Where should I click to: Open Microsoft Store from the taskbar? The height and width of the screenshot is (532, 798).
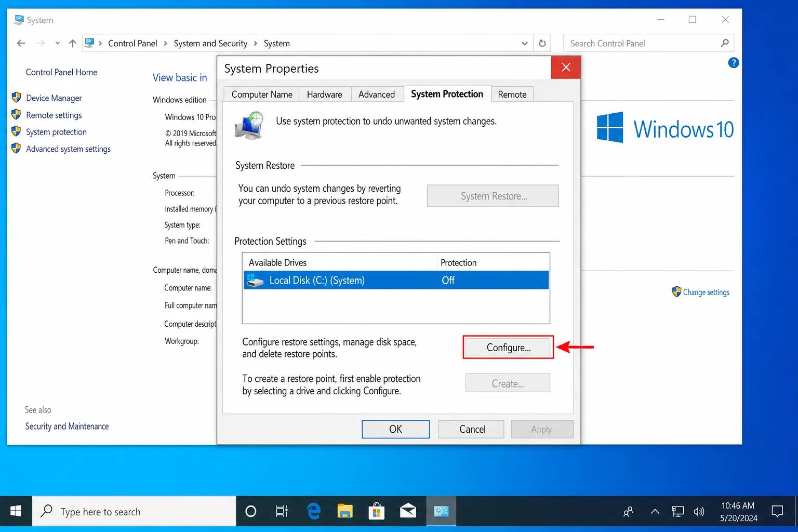pyautogui.click(x=376, y=511)
